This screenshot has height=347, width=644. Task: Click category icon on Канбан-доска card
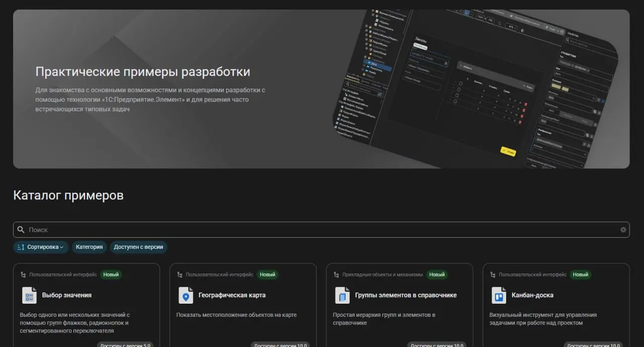(493, 274)
